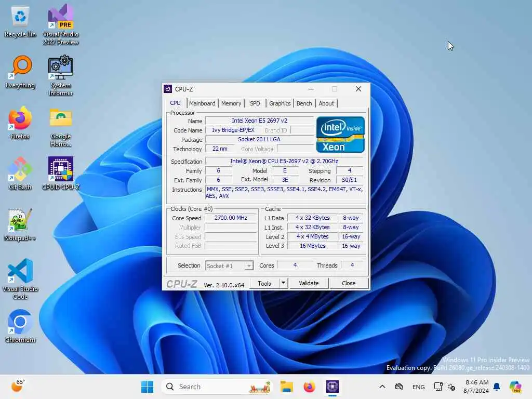Open the Copilot Preview taskbar icon

[x=515, y=387]
